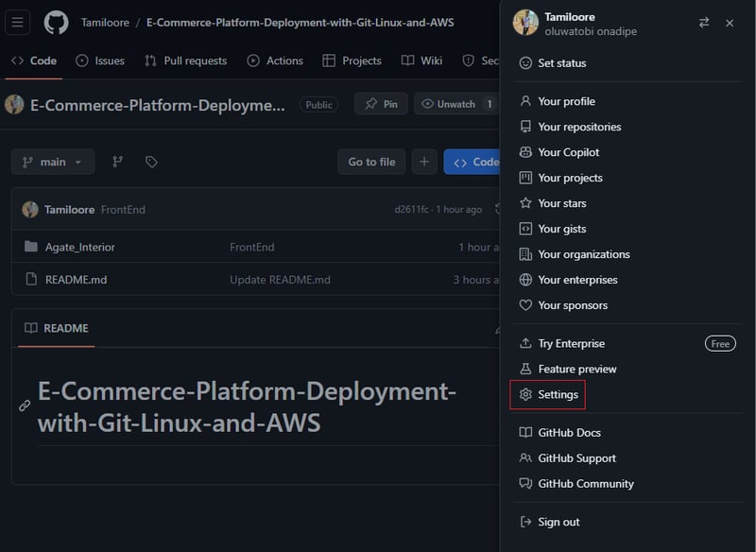Switch to the Pull requests tab
Image resolution: width=756 pixels, height=552 pixels.
coord(185,60)
